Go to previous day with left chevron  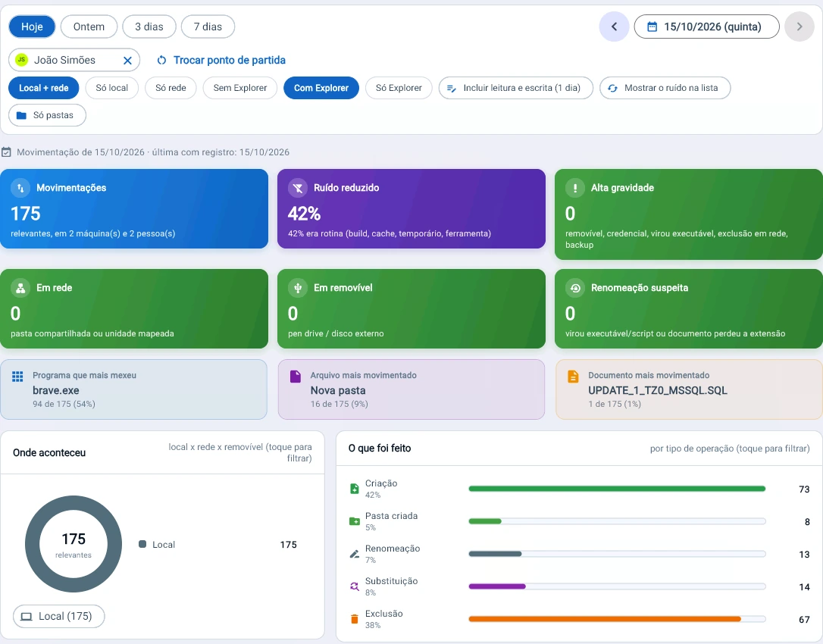click(614, 27)
